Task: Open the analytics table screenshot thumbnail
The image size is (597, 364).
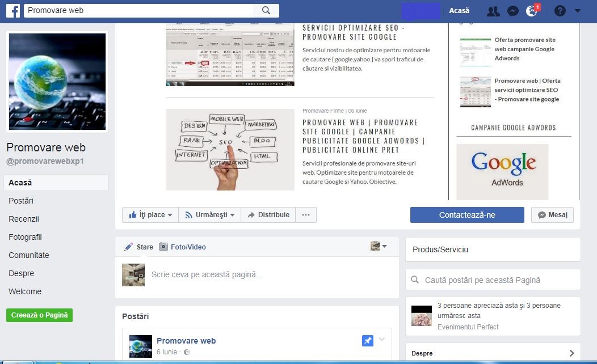Action: [230, 55]
